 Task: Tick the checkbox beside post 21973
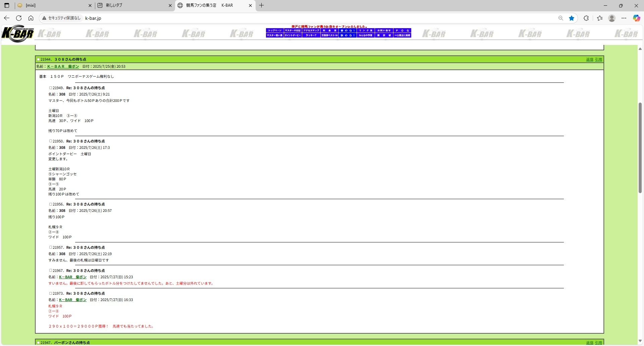[x=51, y=293]
